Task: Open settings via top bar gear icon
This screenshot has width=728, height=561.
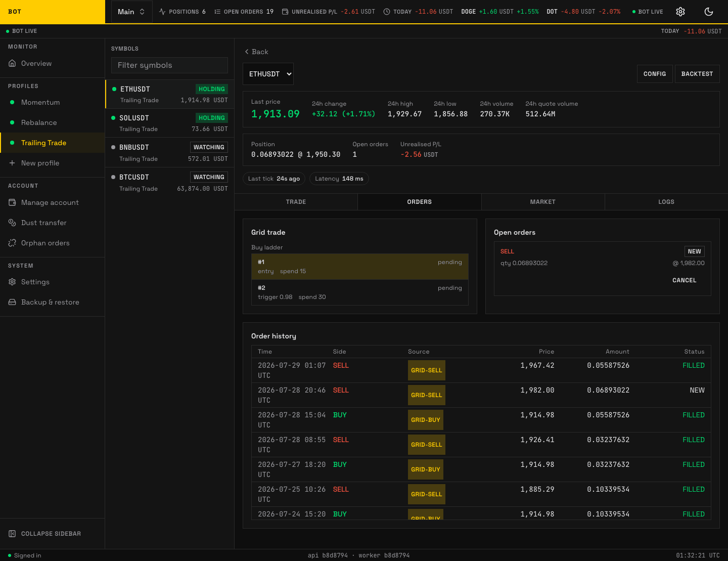Action: pos(680,12)
